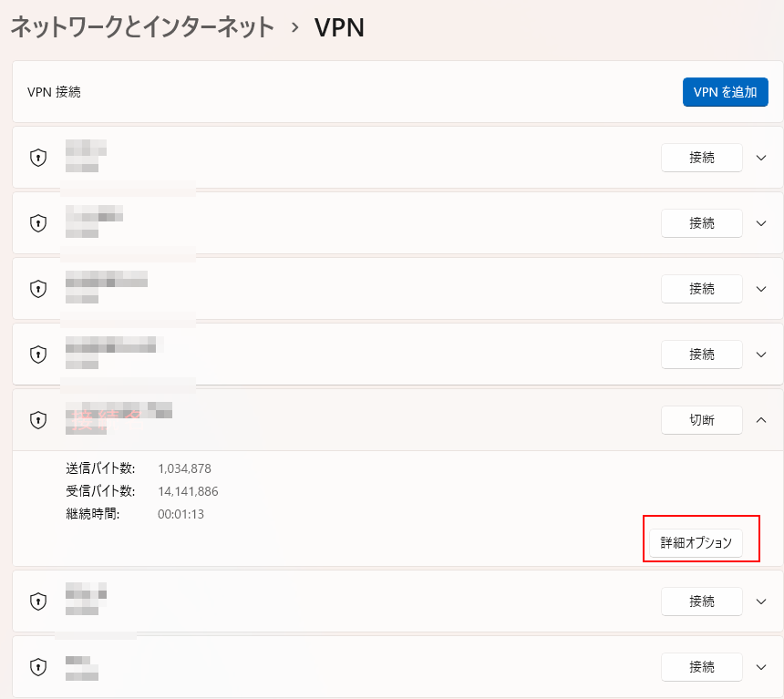Click the shield icon of the first VPN entry
784x699 pixels.
[x=38, y=158]
